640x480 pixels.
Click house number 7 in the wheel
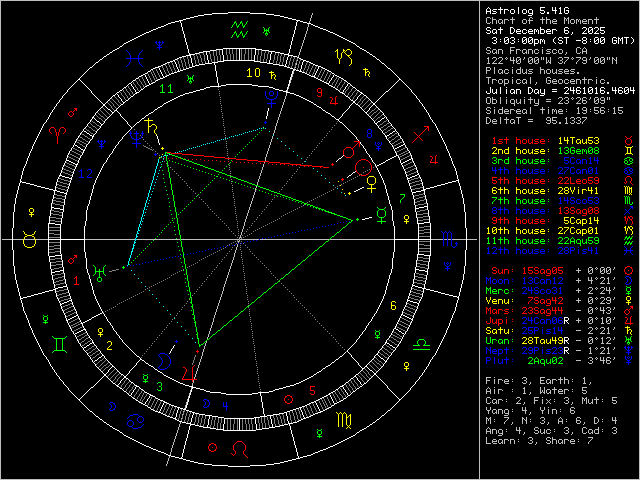click(x=402, y=199)
